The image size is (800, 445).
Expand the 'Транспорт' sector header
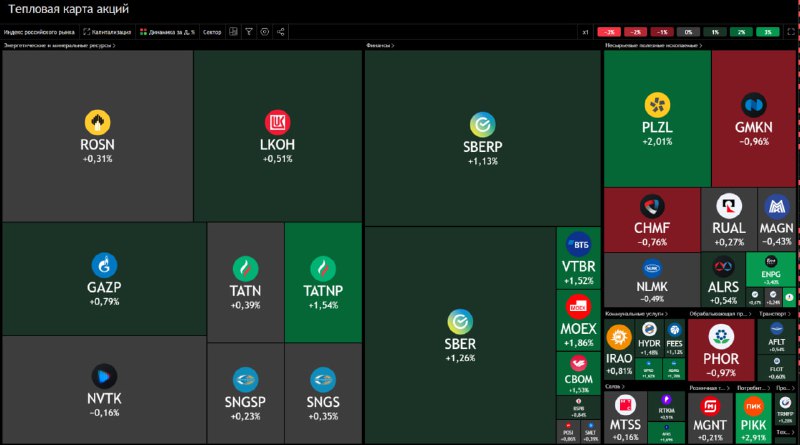[774, 314]
